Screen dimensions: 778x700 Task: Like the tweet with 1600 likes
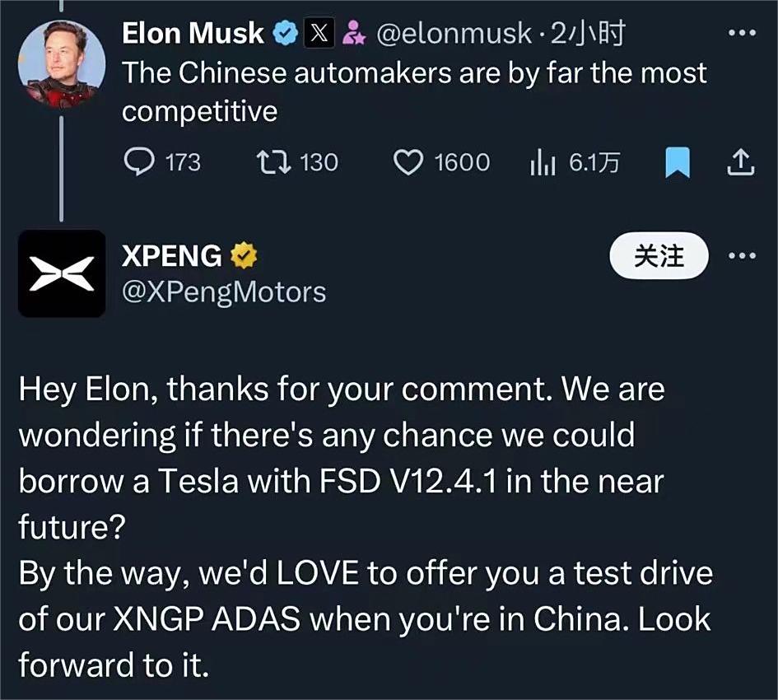[x=408, y=162]
